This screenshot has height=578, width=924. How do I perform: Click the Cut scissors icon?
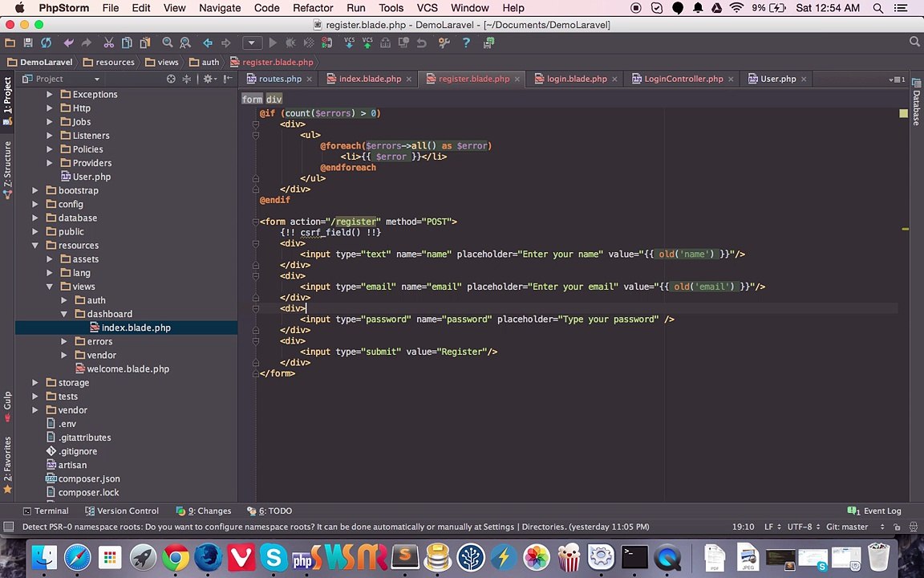point(108,43)
